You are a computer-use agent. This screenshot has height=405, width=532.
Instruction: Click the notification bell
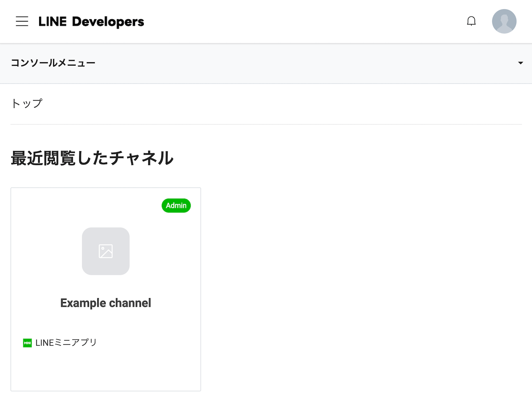coord(471,21)
